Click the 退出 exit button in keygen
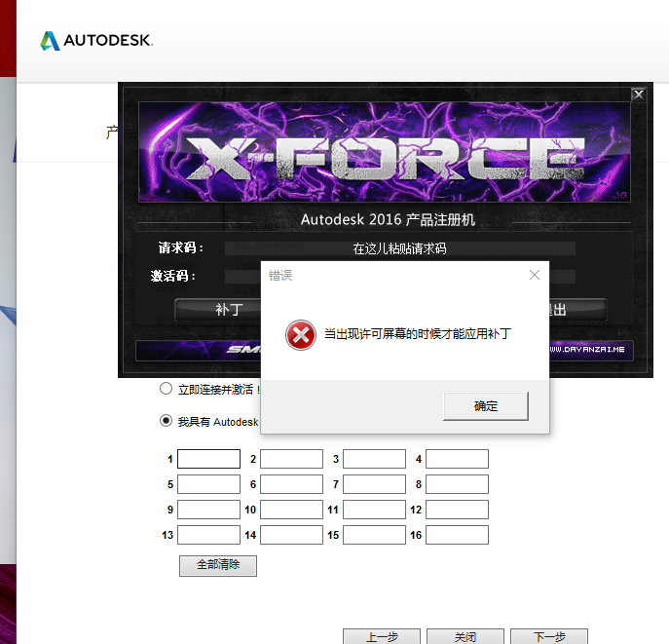 pyautogui.click(x=577, y=310)
